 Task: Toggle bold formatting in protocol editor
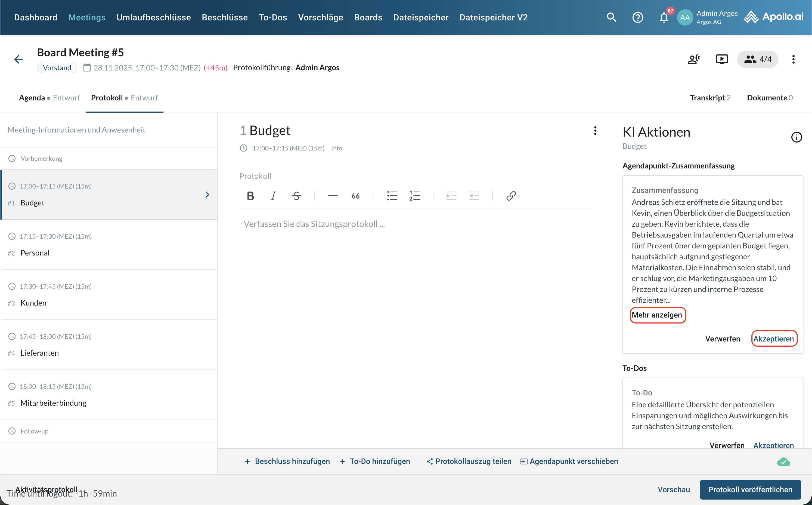pos(250,196)
